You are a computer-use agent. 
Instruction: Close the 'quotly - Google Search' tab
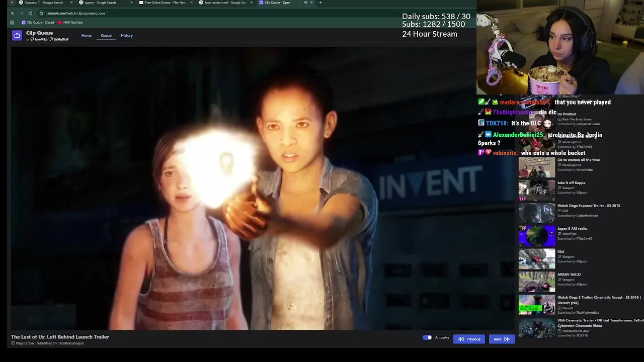coord(131,3)
